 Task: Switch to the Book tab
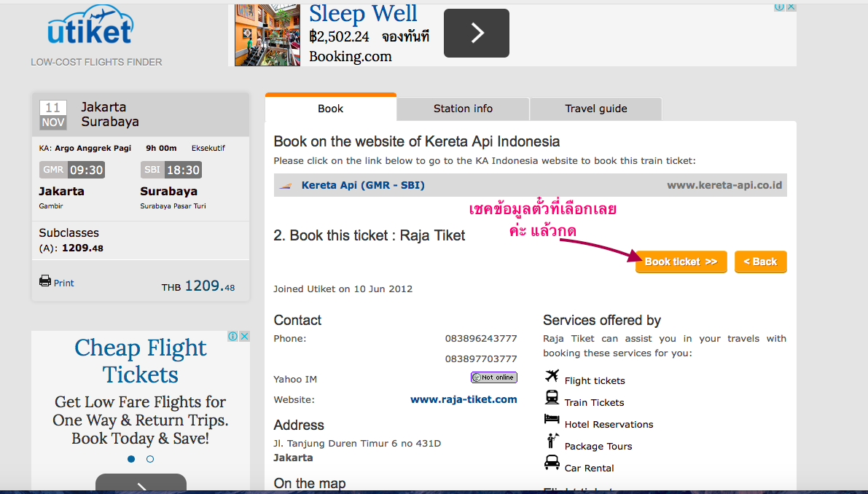pos(330,108)
